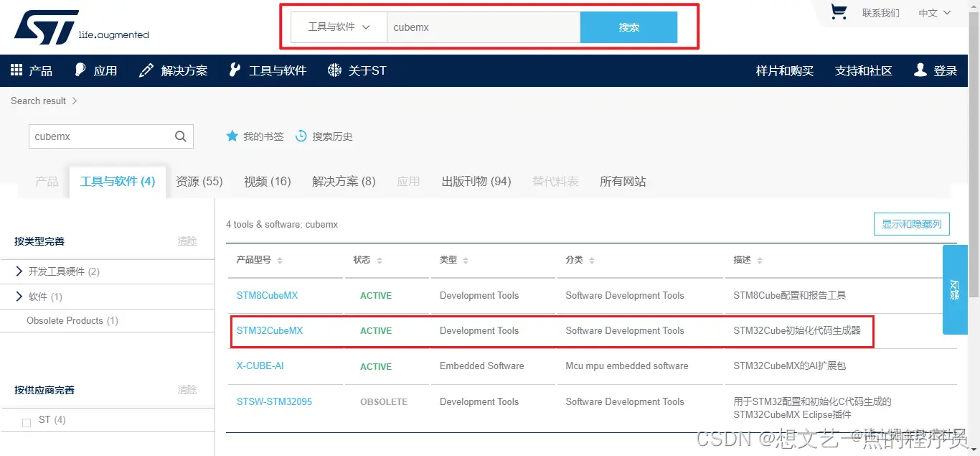Open the STSW-STM32095 product link
The height and width of the screenshot is (456, 980).
274,401
